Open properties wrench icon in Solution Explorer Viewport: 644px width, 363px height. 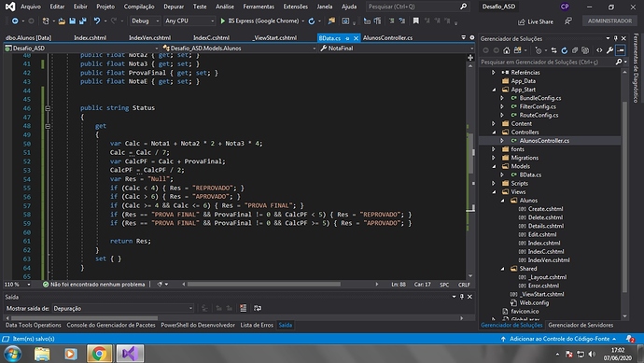609,50
